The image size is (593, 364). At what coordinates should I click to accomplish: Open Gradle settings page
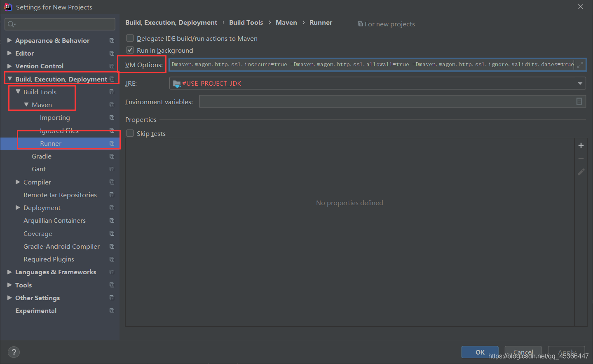pyautogui.click(x=42, y=156)
